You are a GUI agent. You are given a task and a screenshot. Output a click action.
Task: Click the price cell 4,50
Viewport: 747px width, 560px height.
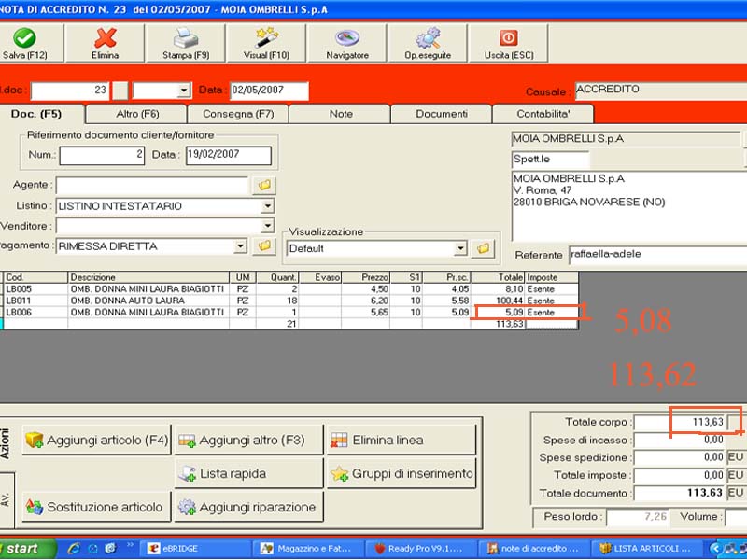point(365,289)
